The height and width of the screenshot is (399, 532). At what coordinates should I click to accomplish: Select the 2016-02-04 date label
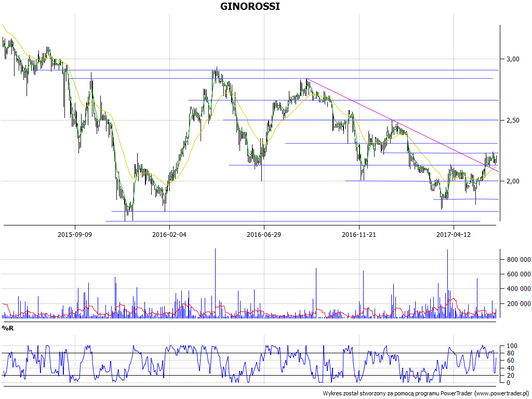pos(169,234)
